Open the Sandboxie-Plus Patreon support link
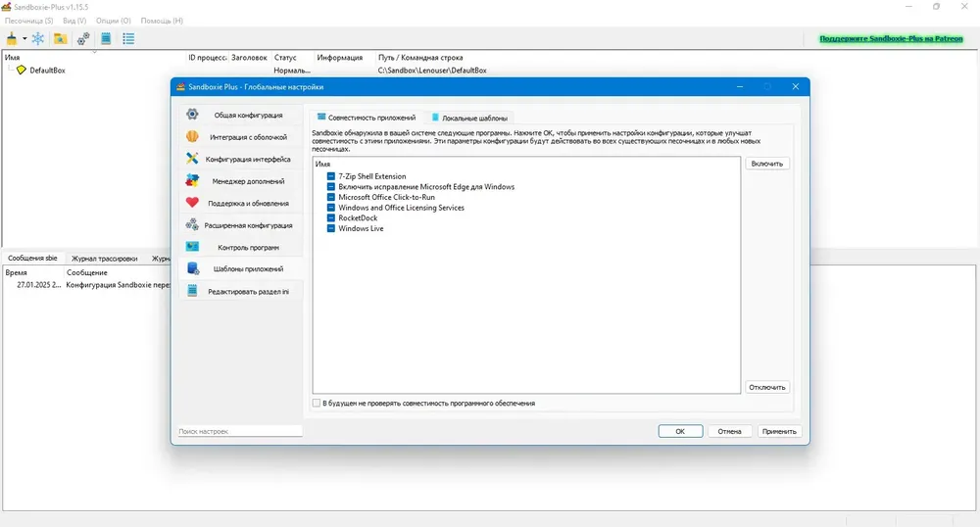The width and height of the screenshot is (980, 527). [891, 39]
